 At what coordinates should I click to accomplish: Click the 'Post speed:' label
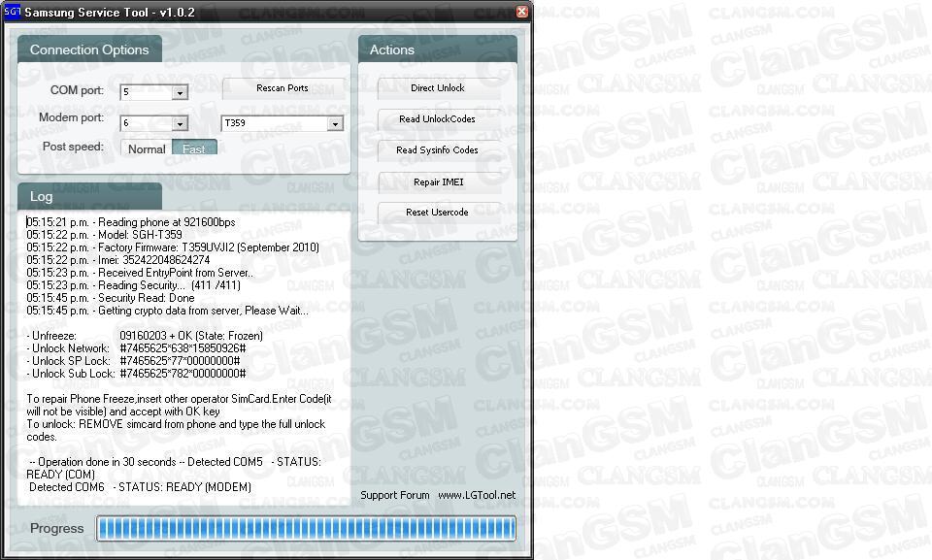(73, 147)
